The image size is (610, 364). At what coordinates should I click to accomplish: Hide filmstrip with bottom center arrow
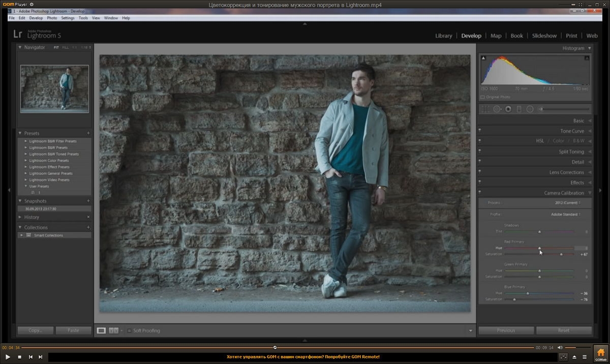point(305,341)
